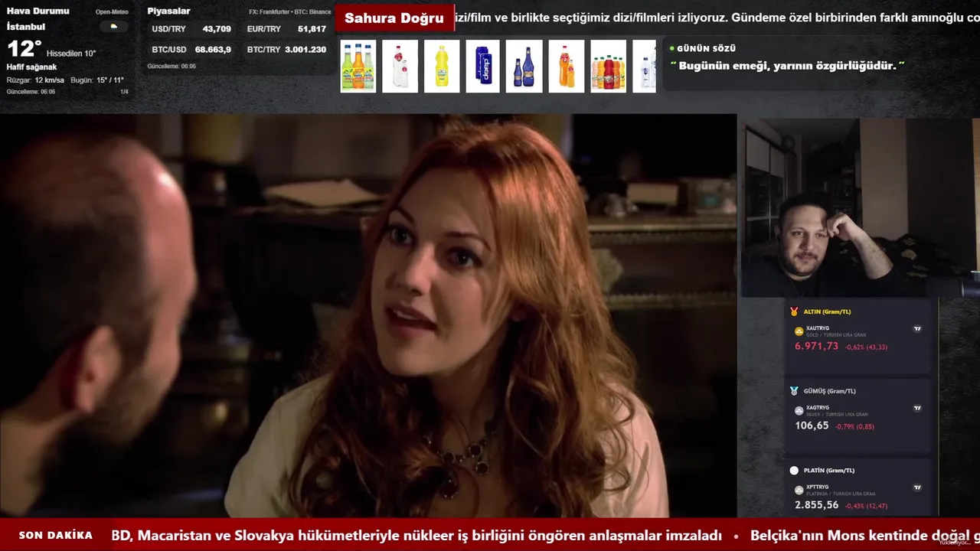Click the quote Bugünün emeği, yarının özgürlüğüdür
Screen dimensions: 980x551
click(x=787, y=66)
